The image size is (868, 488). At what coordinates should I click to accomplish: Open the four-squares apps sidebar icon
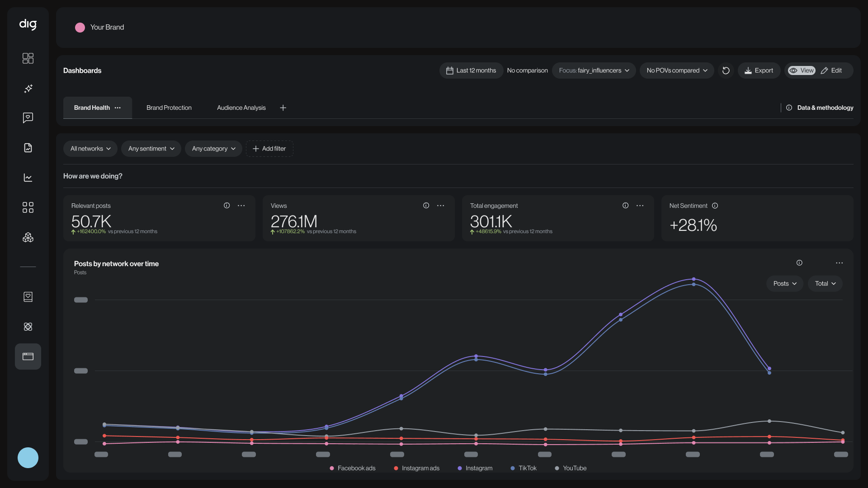(28, 207)
